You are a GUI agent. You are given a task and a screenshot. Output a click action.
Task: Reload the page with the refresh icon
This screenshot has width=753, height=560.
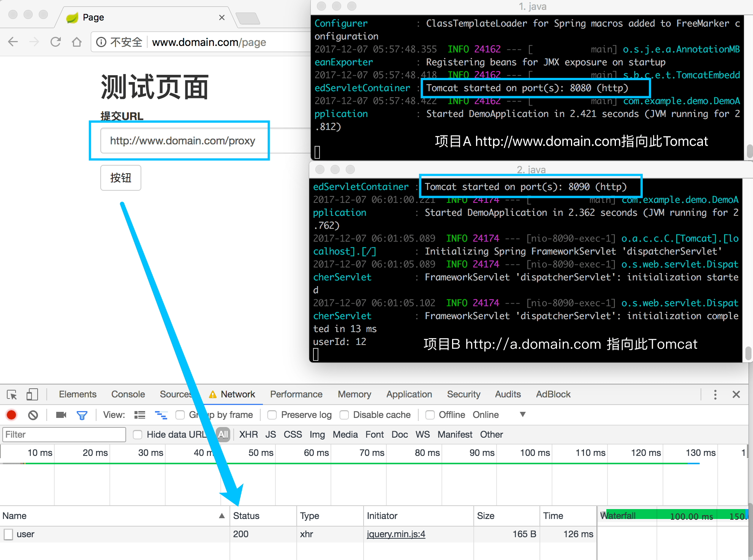[x=55, y=42]
